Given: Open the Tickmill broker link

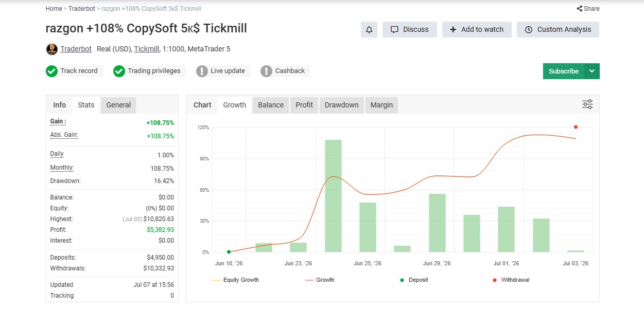Looking at the screenshot, I should pos(146,49).
